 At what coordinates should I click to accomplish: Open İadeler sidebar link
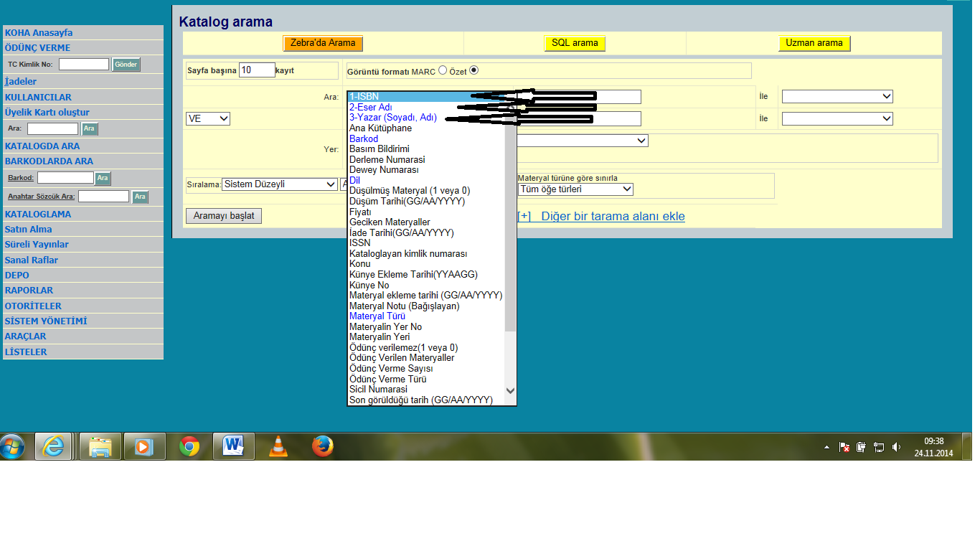click(20, 81)
